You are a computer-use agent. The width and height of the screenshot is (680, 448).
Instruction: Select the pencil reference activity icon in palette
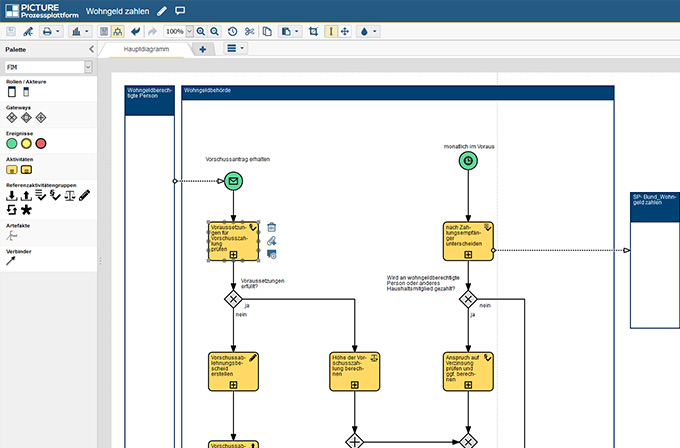pos(84,196)
